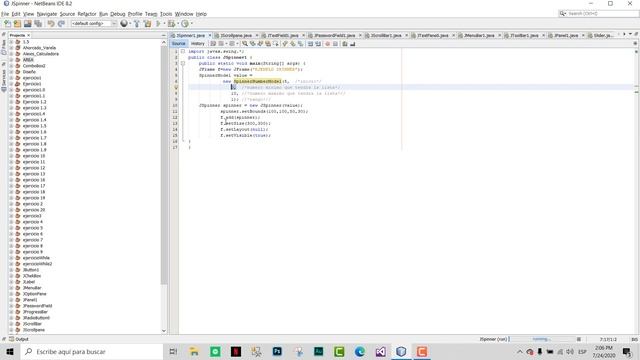Image resolution: width=640 pixels, height=360 pixels.
Task: Open NetBeans from the Windows taskbar
Action: coord(401,351)
